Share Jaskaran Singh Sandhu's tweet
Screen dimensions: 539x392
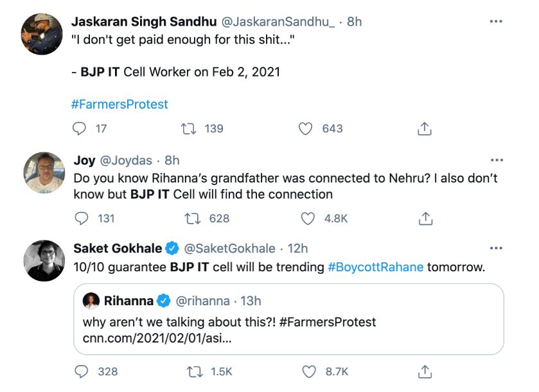pyautogui.click(x=424, y=129)
